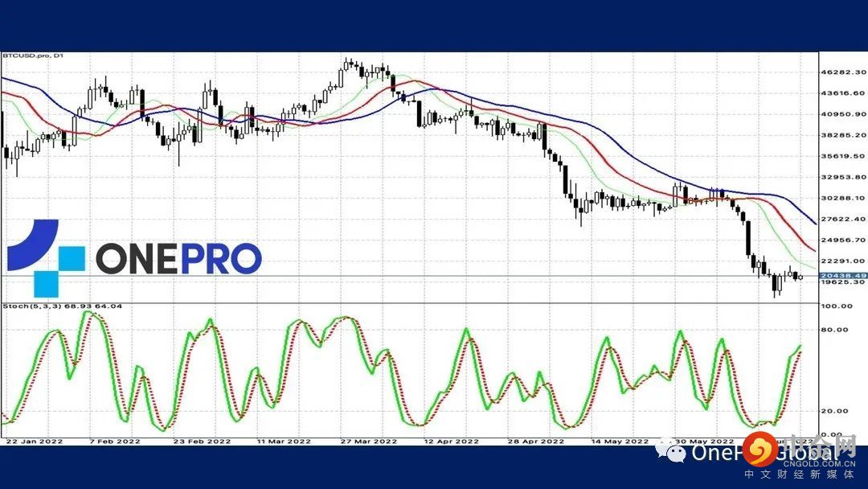This screenshot has height=489, width=868.
Task: Click the stochastic 20.00 level label
Action: pyautogui.click(x=835, y=411)
